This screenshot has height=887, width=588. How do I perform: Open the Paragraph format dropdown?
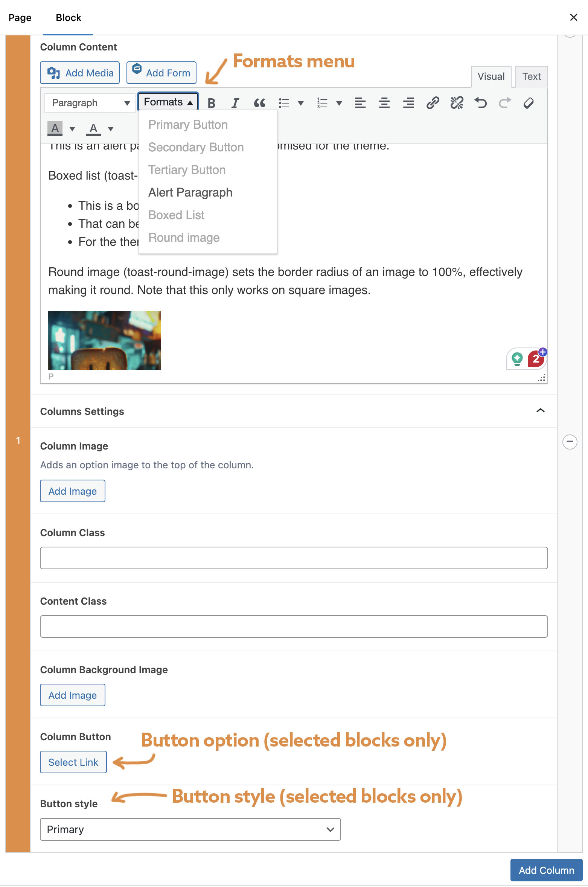(x=90, y=103)
